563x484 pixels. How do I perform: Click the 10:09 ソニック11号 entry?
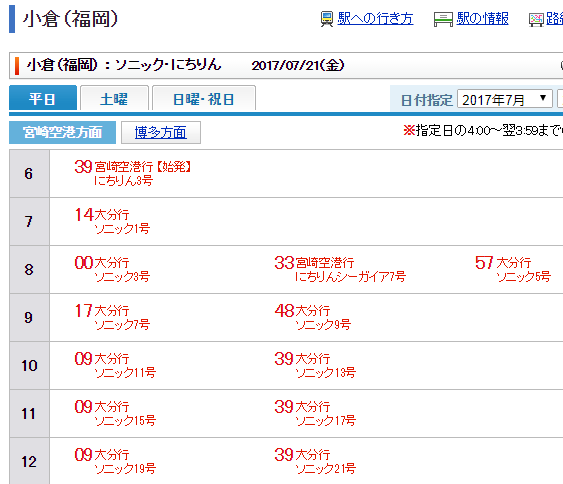tap(115, 365)
